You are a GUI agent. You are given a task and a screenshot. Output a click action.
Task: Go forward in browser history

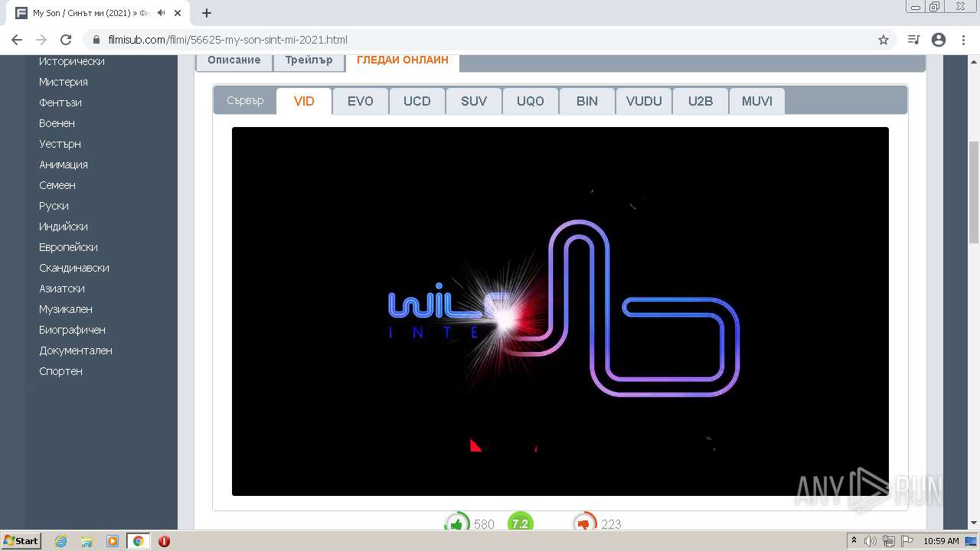click(x=41, y=40)
